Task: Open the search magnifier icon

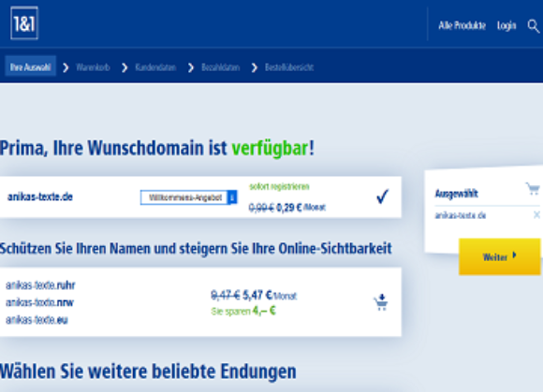Action: tap(534, 26)
